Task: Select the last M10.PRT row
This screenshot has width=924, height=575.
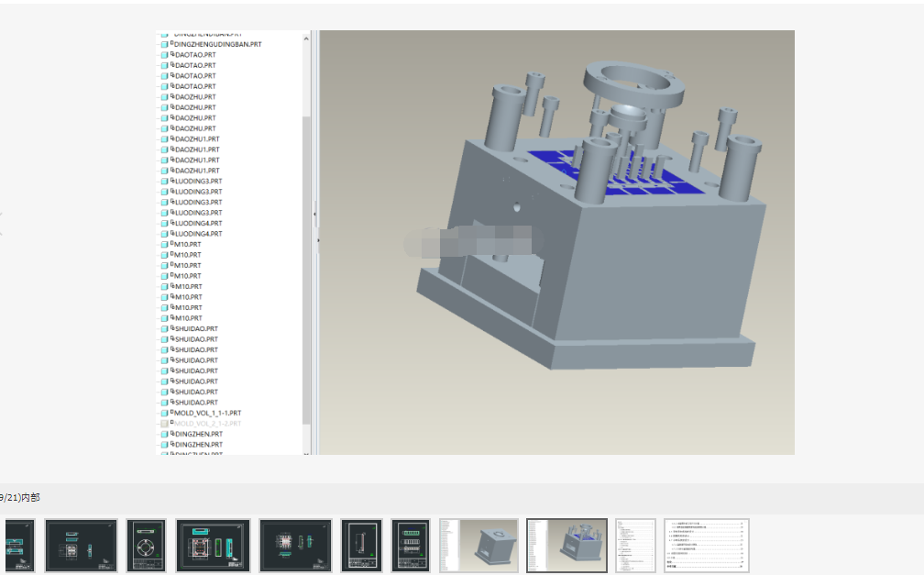Action: 188,318
